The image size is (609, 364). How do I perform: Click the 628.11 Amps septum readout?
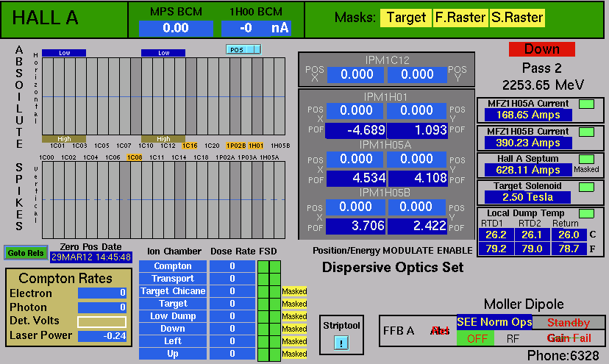point(528,170)
